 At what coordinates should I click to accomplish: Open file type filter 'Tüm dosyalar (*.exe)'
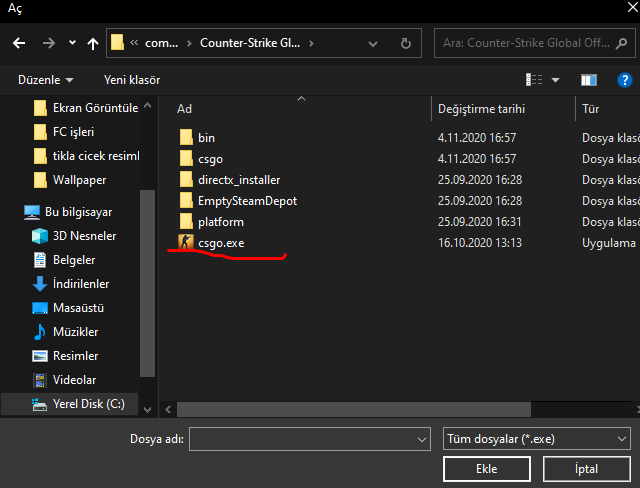(536, 439)
